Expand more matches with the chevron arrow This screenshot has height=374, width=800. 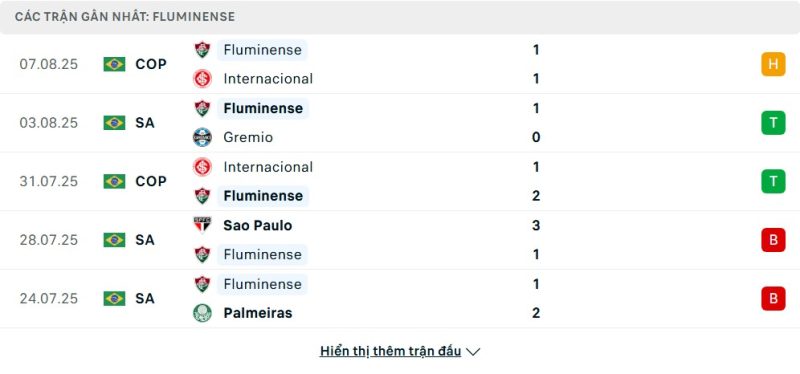click(x=473, y=352)
